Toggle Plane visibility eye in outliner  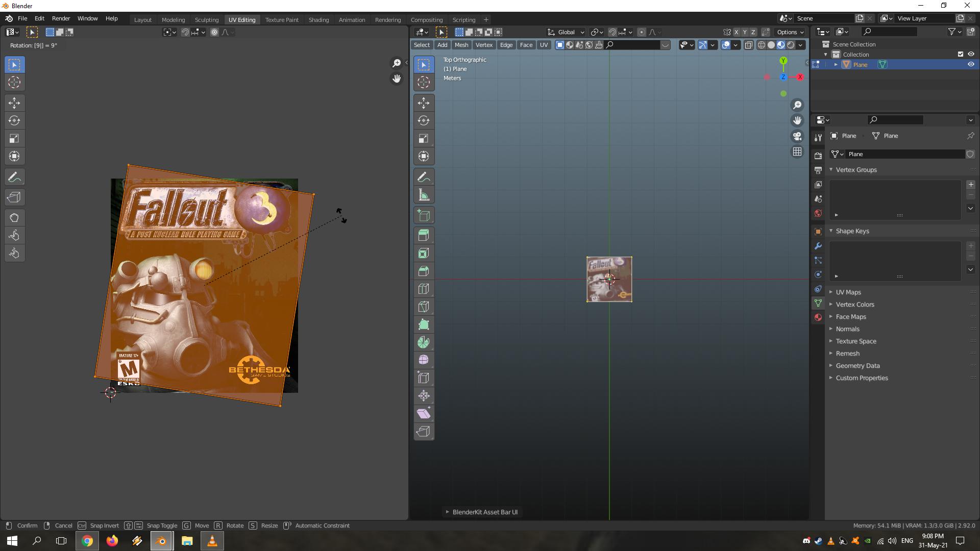click(x=971, y=64)
